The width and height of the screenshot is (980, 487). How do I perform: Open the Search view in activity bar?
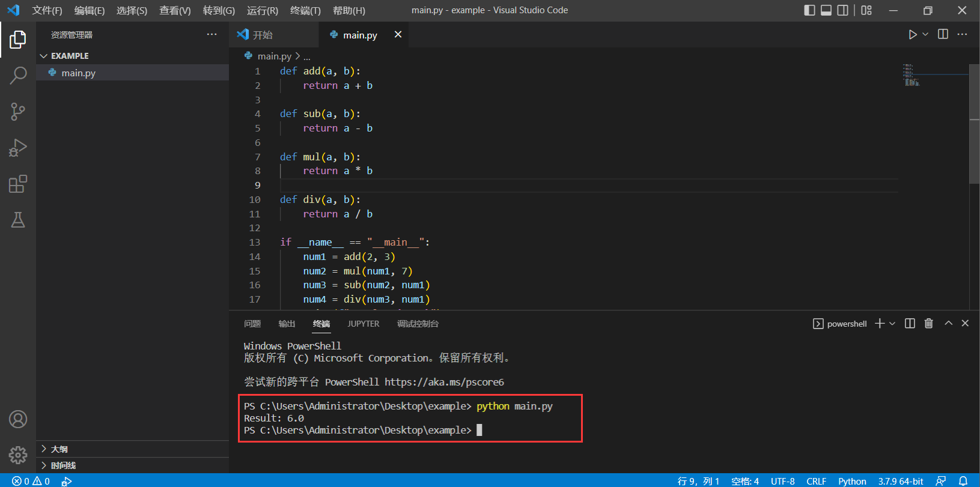click(x=18, y=76)
